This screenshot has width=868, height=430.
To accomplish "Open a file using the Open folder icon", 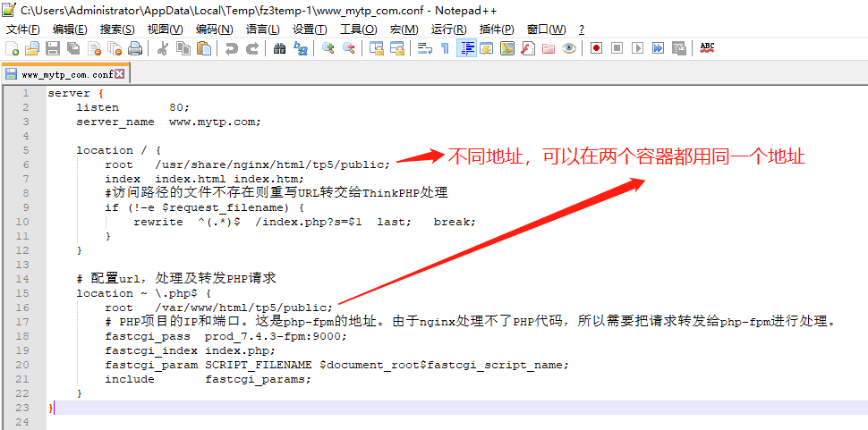I will 32,48.
